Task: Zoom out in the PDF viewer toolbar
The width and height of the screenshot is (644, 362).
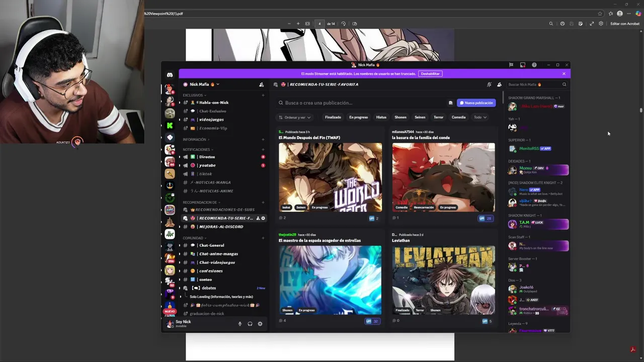Action: tap(289, 24)
